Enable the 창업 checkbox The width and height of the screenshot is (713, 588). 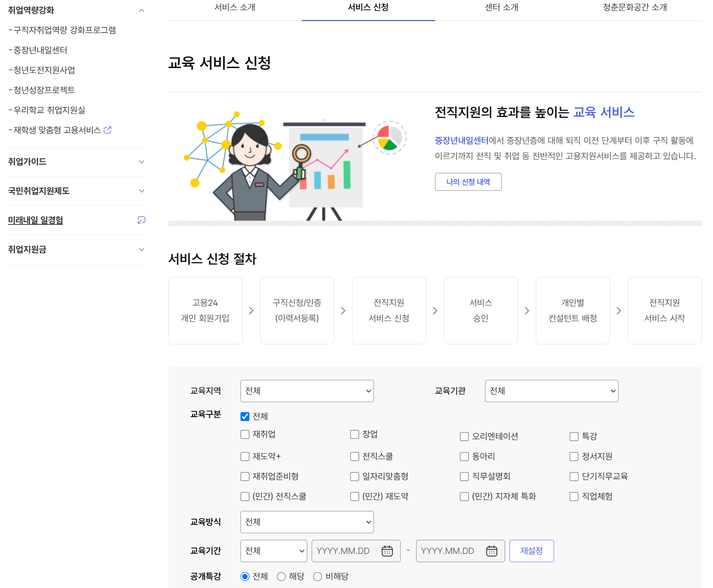pyautogui.click(x=354, y=434)
